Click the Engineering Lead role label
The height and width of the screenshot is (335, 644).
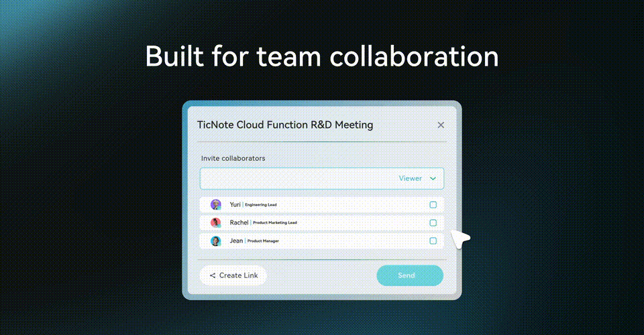tap(261, 205)
